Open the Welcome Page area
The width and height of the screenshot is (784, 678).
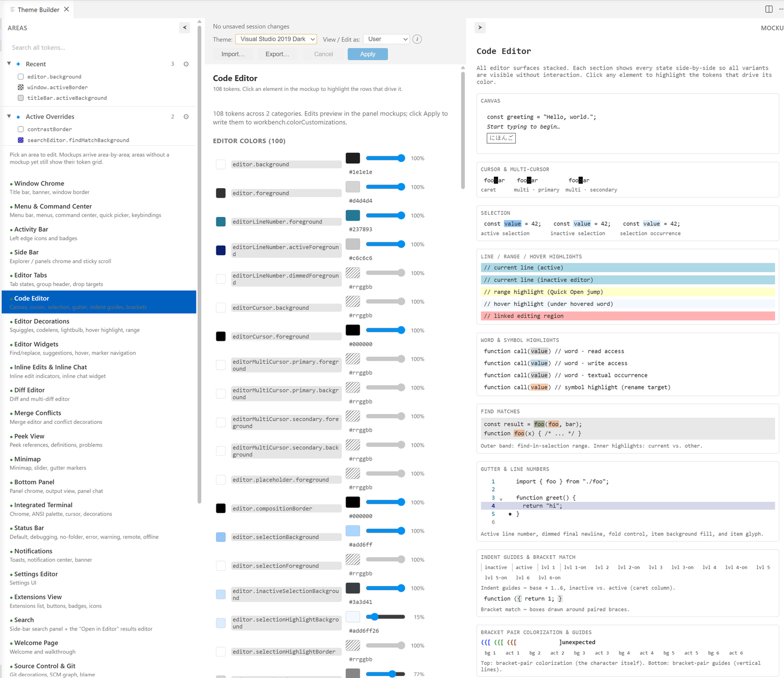99,647
